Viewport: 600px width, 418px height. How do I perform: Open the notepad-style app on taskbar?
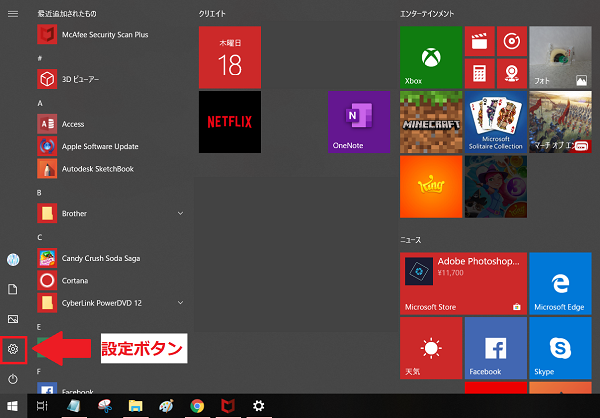pos(73,406)
